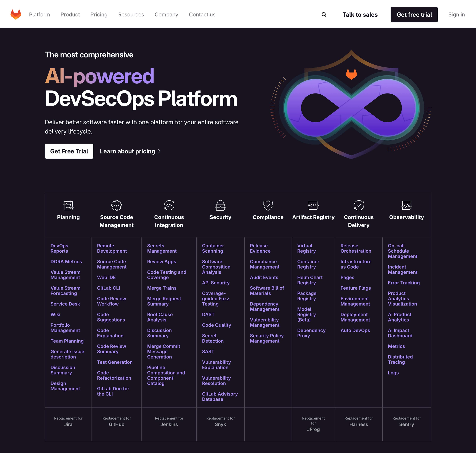
Task: Click the Continuous Integration cycle icon
Action: (x=169, y=205)
